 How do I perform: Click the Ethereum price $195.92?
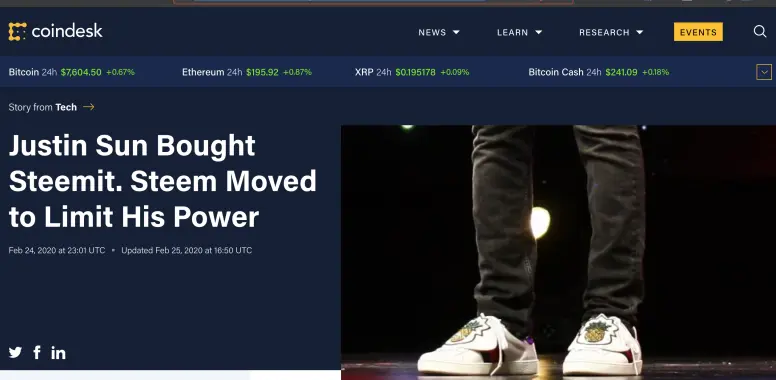click(262, 72)
